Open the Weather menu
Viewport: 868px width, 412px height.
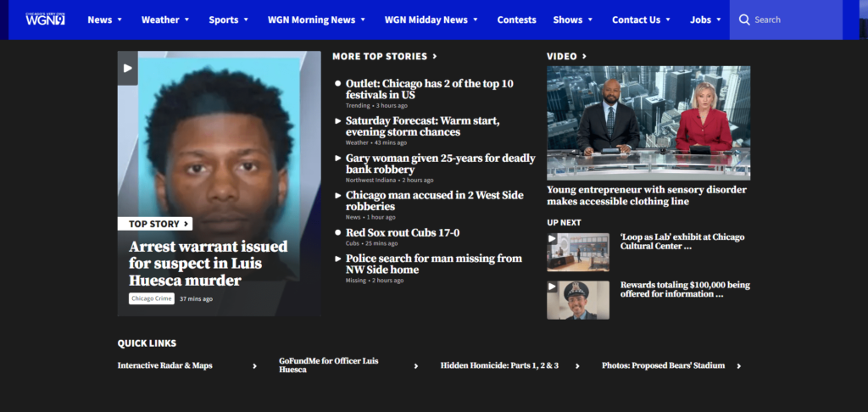point(160,20)
